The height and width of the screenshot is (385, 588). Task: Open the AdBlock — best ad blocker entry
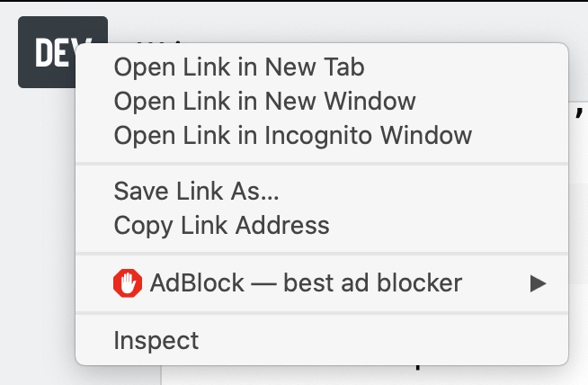coord(306,283)
